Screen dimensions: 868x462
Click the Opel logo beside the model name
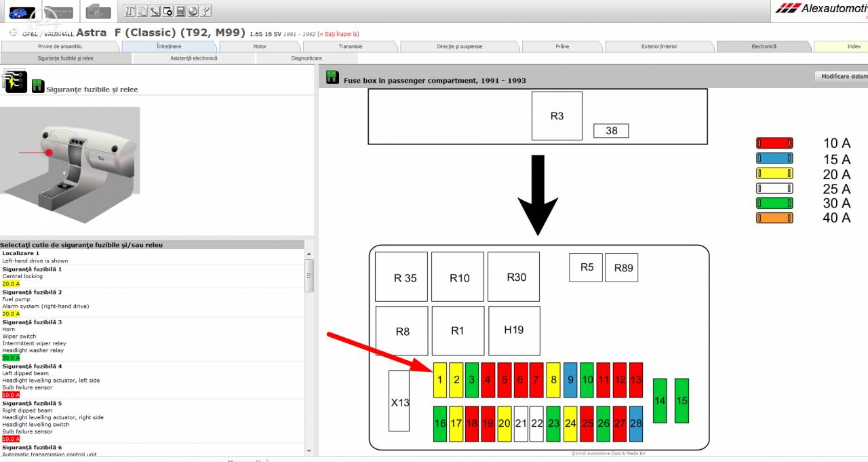point(14,32)
